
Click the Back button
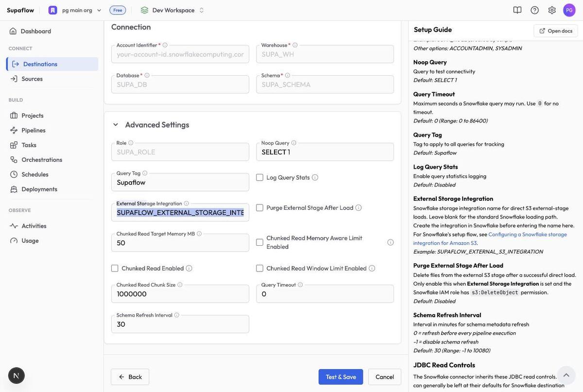pos(130,377)
